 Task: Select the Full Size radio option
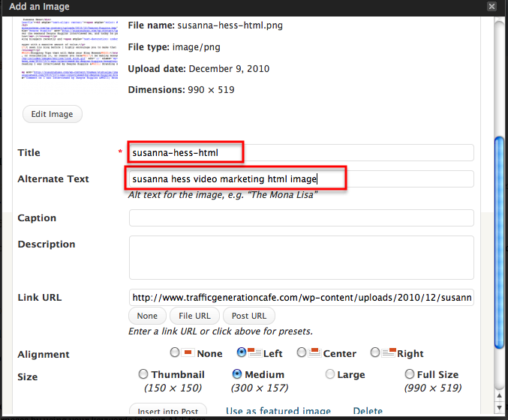pyautogui.click(x=410, y=373)
